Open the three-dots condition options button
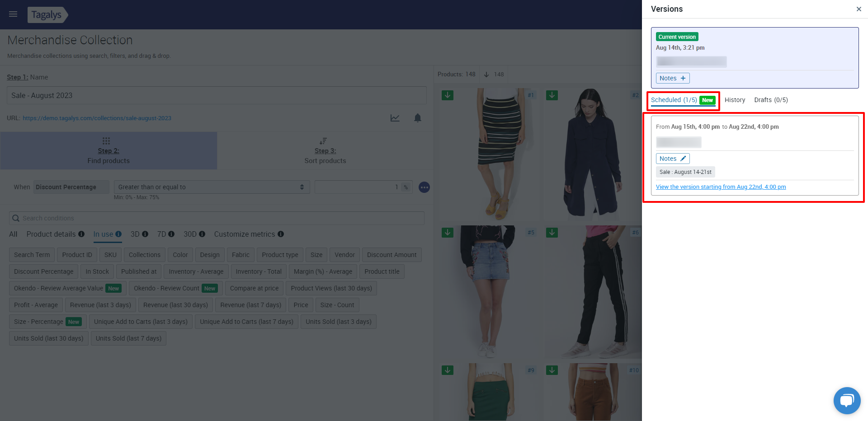 424,187
